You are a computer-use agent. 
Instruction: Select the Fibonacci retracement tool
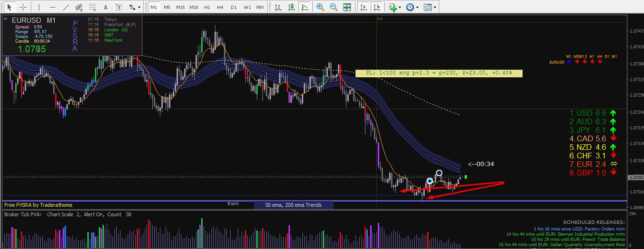click(x=92, y=7)
